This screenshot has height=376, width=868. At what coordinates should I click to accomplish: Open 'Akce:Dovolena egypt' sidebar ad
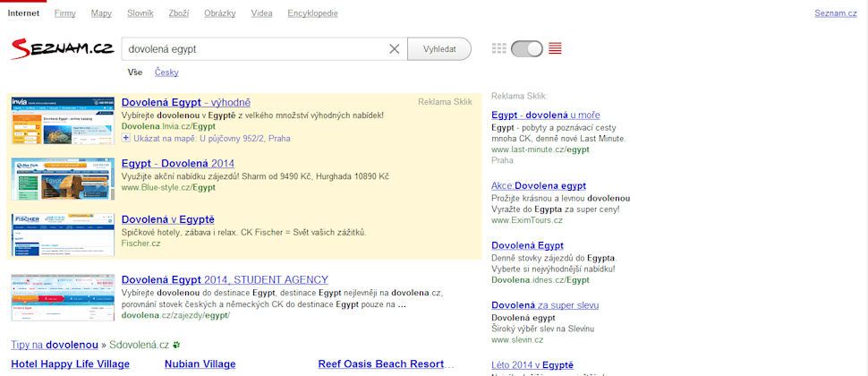tap(539, 185)
